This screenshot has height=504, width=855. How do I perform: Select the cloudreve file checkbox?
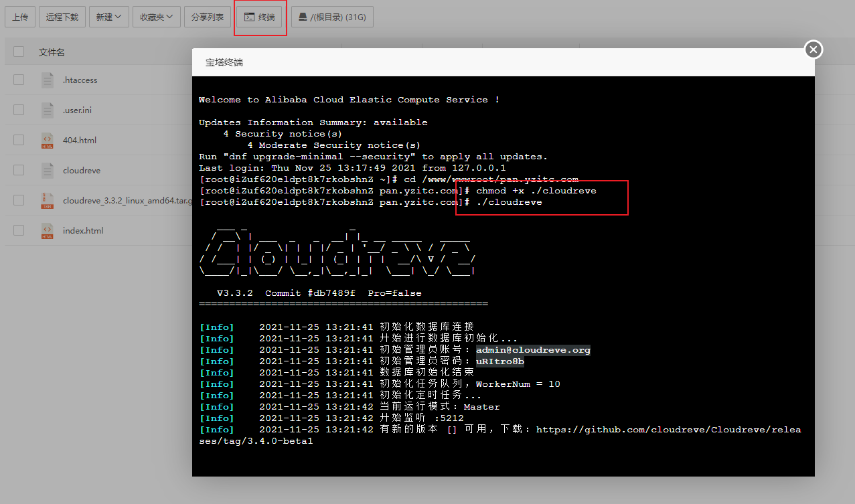[x=19, y=171]
